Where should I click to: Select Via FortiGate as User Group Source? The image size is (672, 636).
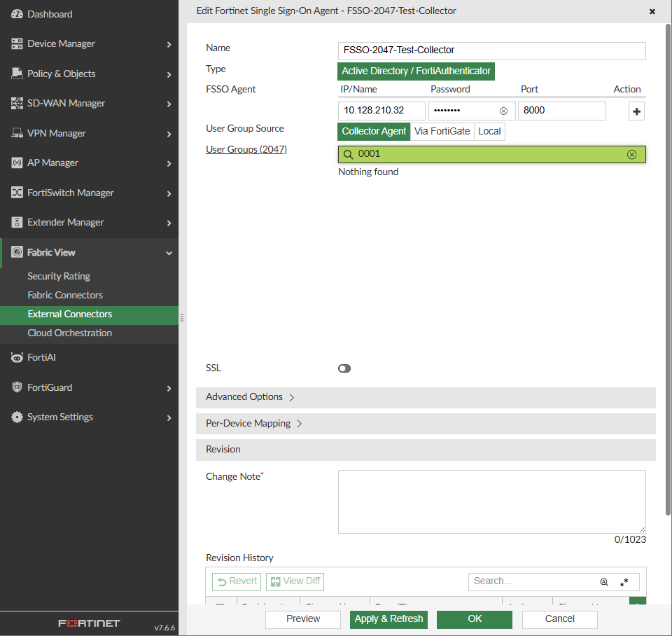pos(442,131)
